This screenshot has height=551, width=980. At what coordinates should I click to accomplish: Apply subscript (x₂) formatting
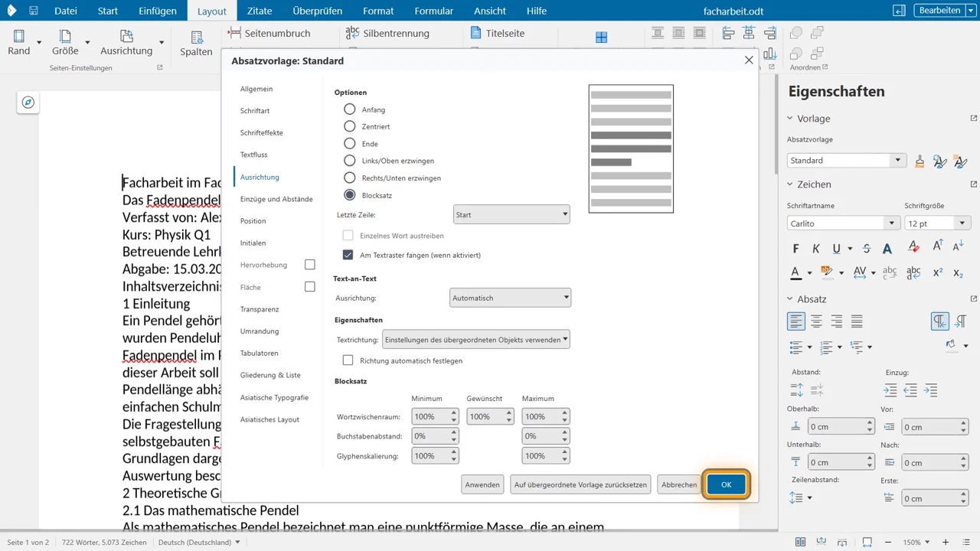(958, 272)
